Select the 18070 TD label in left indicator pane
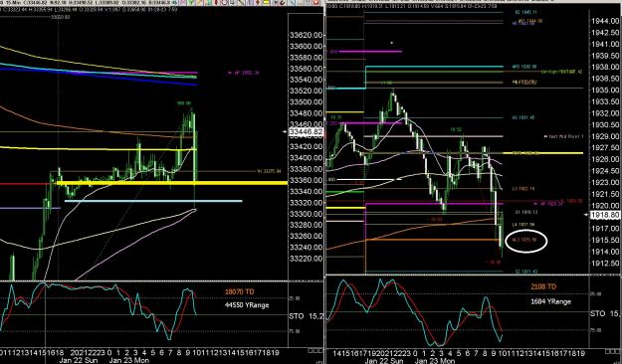 coord(239,291)
